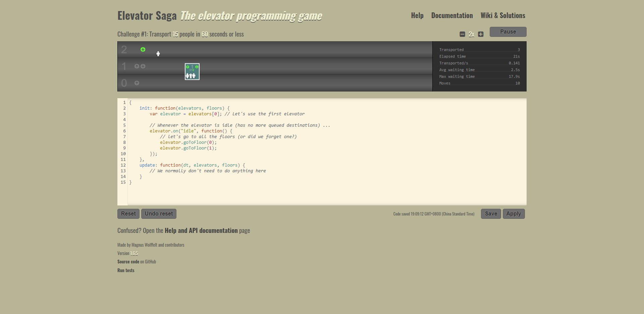Open the Source code link on GitHub
644x314 pixels.
click(128, 262)
